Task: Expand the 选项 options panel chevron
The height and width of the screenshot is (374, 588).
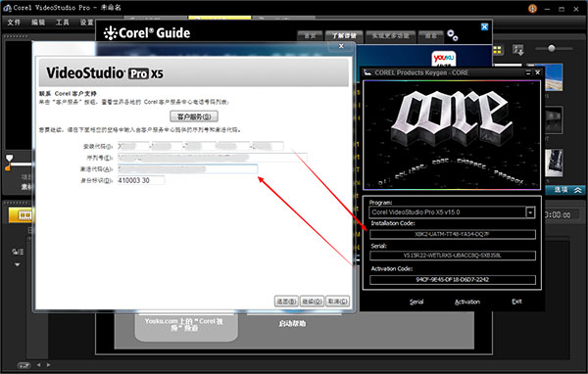Action: click(x=578, y=190)
